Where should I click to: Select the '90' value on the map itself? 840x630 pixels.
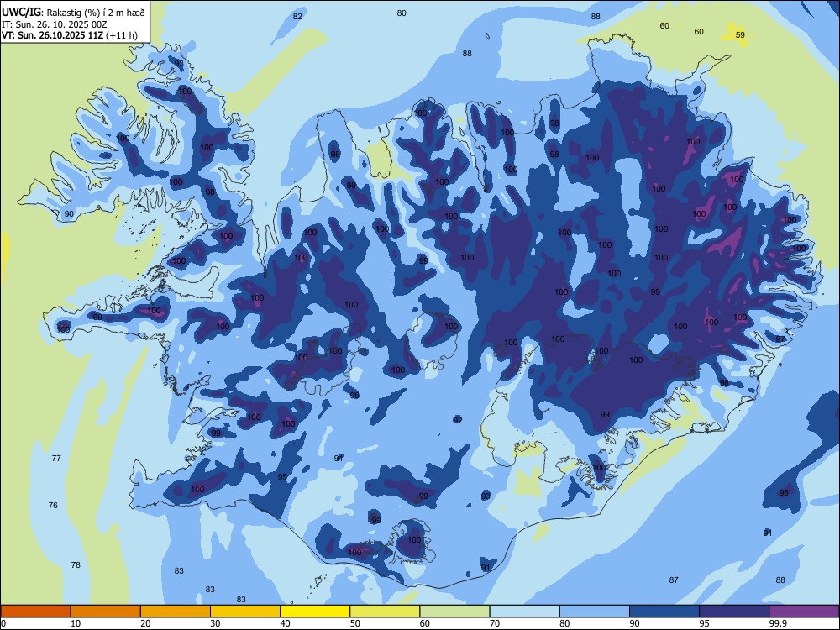pyautogui.click(x=69, y=213)
